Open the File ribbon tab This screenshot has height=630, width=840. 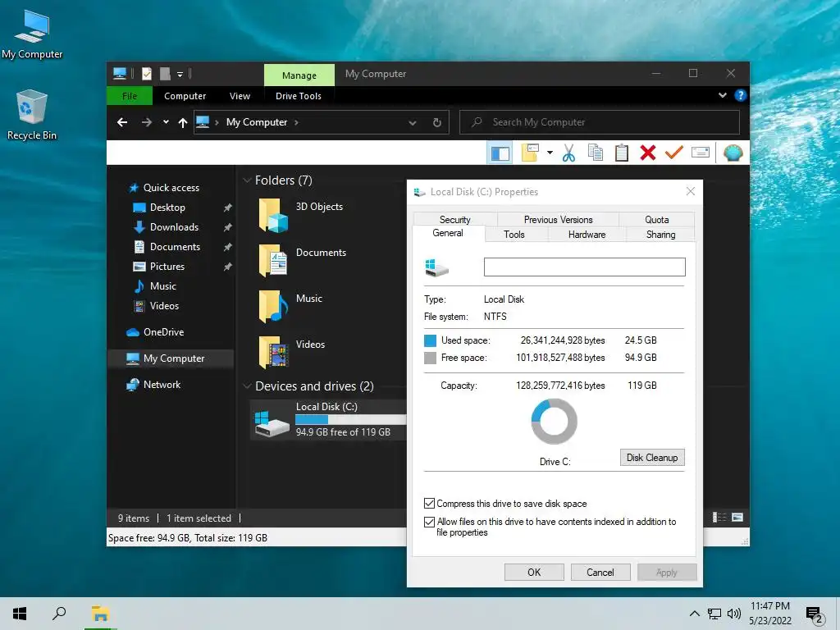[x=130, y=96]
